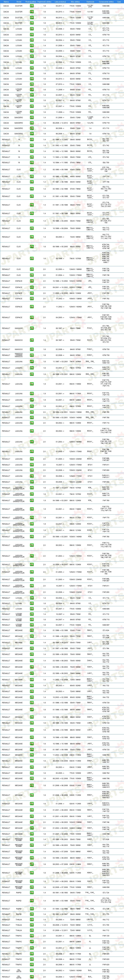Click fuel icon for Renault 19 01.1988 row
The height and width of the screenshot is (980, 124).
click(32, 140)
